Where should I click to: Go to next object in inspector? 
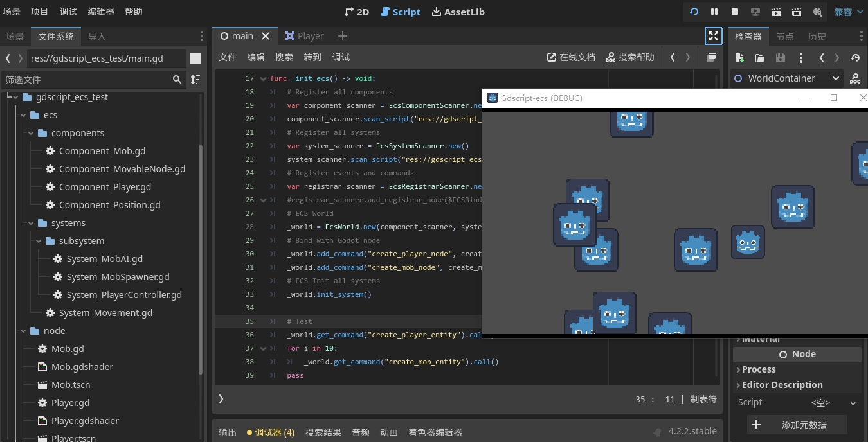(837, 58)
